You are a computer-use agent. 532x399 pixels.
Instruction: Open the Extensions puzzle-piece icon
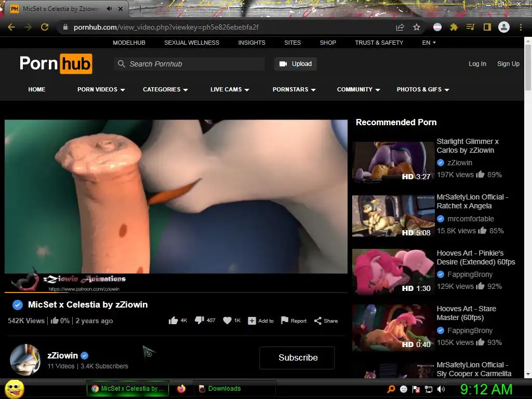454,27
